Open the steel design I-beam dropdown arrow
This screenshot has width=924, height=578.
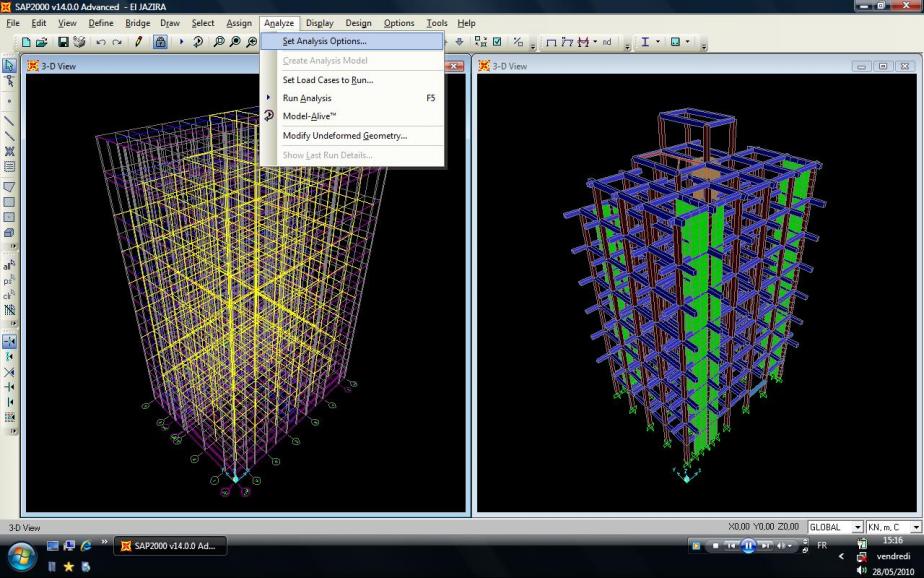tap(658, 42)
